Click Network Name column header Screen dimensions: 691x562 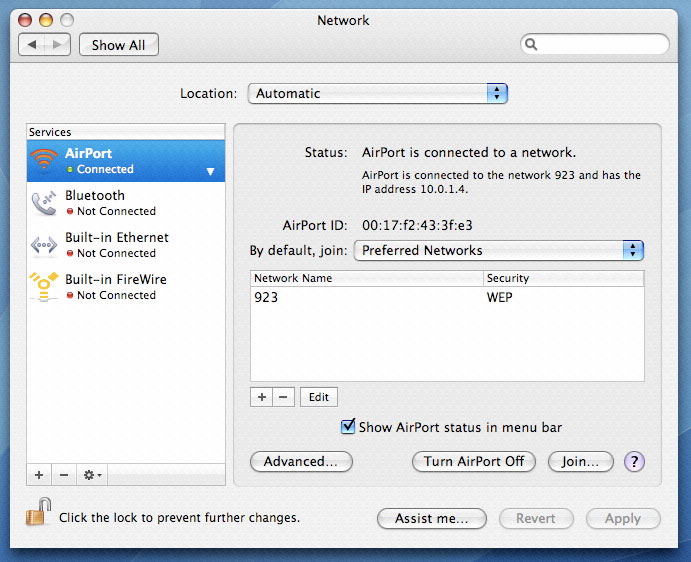(x=367, y=278)
